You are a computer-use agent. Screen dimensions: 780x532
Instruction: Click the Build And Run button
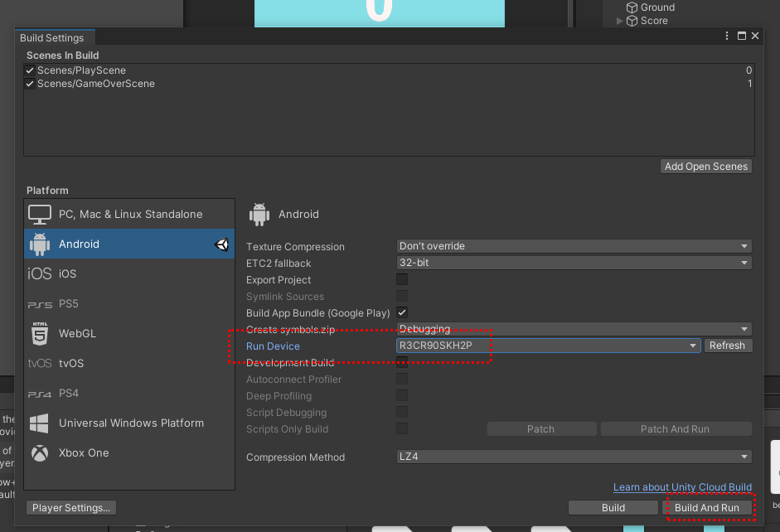pos(707,508)
